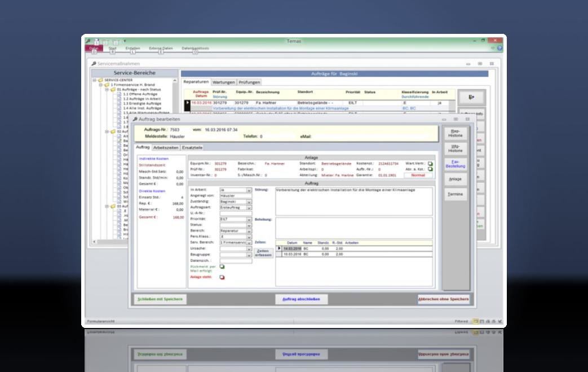
Task: Click the Störung description text field
Action: coord(354,202)
